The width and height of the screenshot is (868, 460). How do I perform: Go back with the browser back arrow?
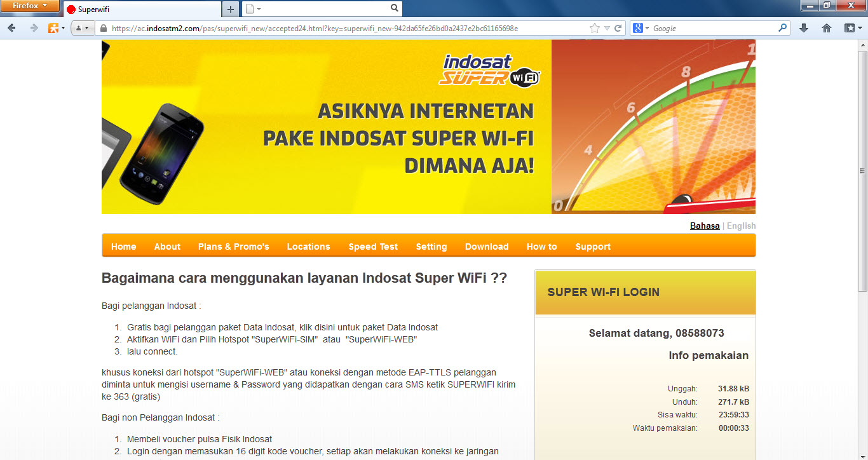point(12,28)
